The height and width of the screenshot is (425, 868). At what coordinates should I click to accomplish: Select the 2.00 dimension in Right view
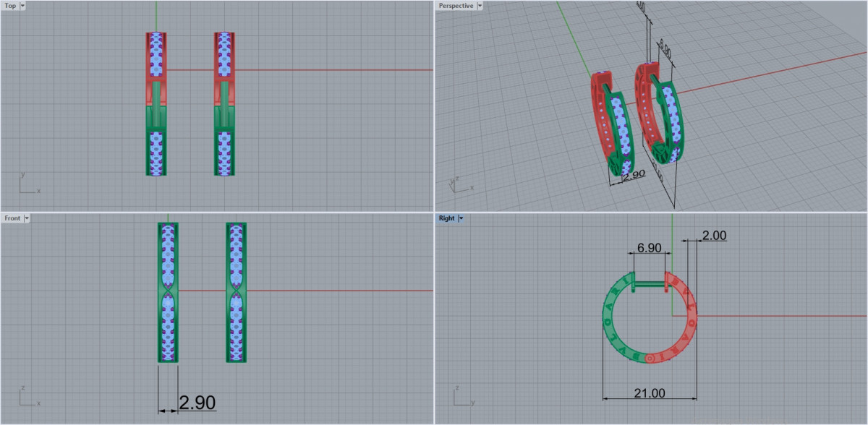click(714, 235)
